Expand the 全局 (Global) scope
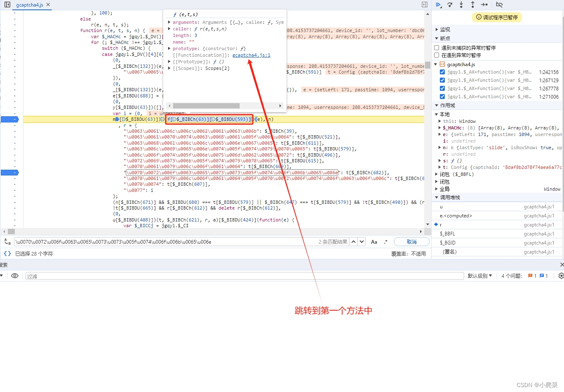This screenshot has height=392, width=564. (437, 189)
